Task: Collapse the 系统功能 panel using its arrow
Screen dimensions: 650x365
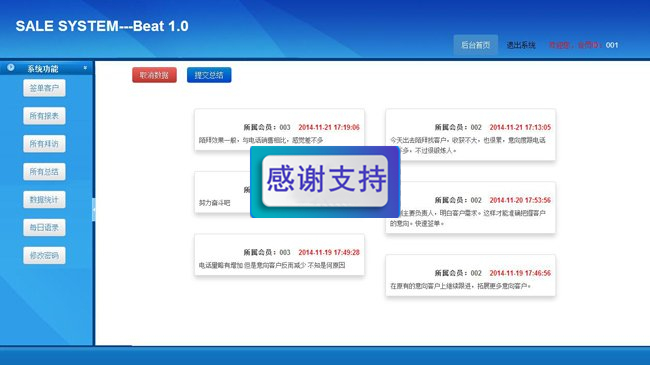Action: point(85,68)
